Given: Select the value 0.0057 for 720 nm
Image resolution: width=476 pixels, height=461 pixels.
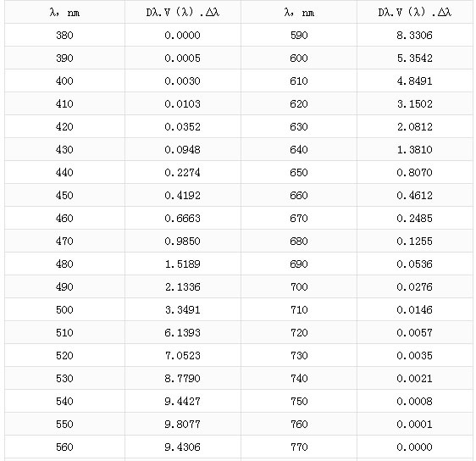Looking at the screenshot, I should click(x=415, y=332).
